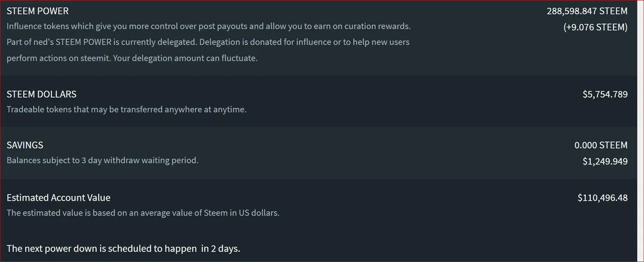Click the $110,496.48 estimated account value

(603, 198)
